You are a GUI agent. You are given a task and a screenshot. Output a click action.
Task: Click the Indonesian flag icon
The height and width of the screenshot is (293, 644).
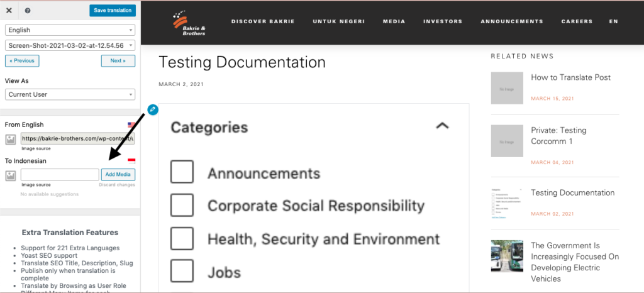(x=131, y=161)
